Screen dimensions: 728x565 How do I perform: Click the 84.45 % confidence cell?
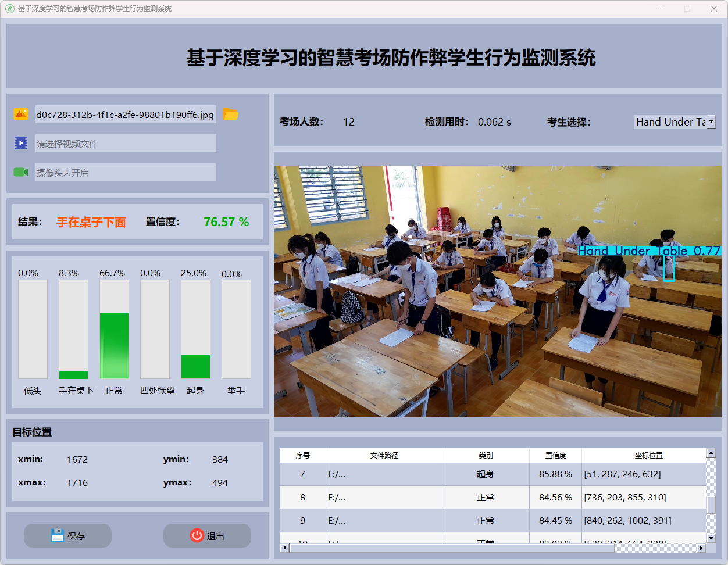555,521
